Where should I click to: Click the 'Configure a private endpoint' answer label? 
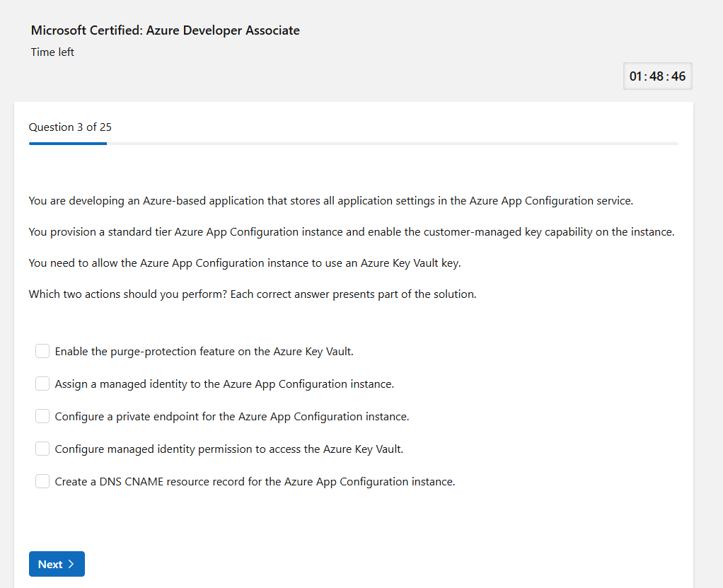(x=232, y=417)
